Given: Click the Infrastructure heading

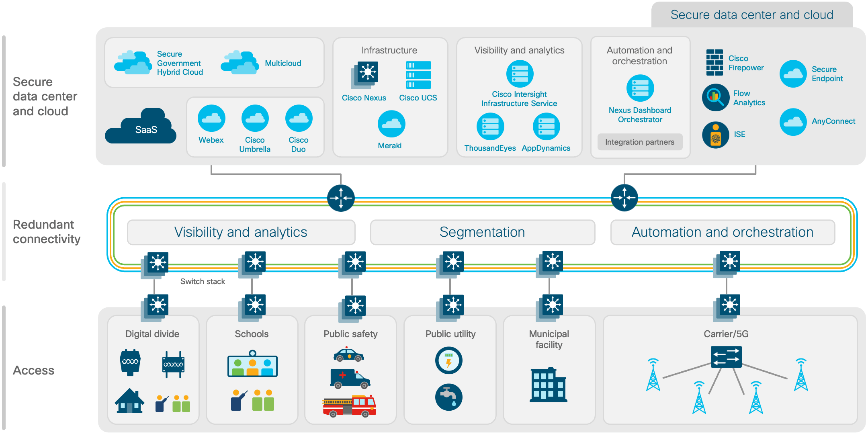Looking at the screenshot, I should pos(389,50).
